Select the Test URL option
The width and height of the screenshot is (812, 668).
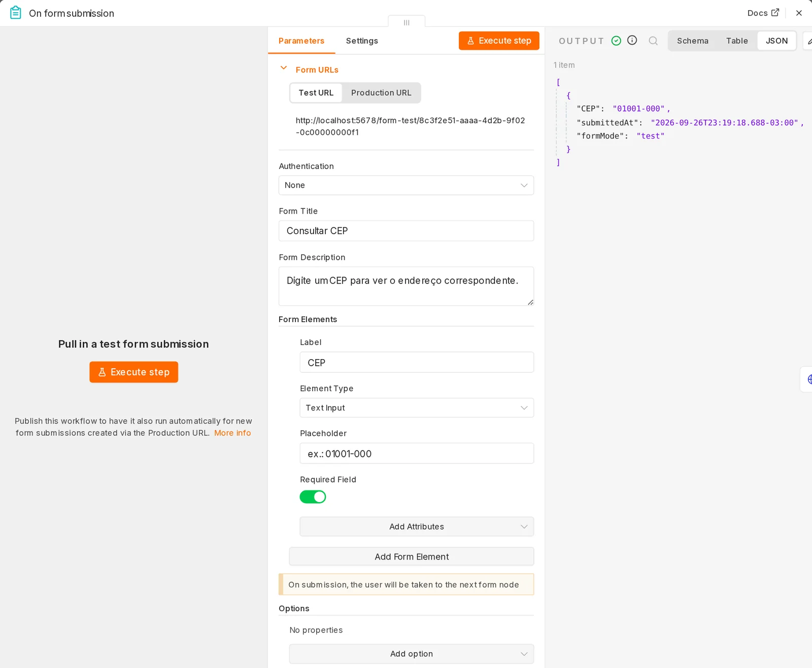point(316,93)
